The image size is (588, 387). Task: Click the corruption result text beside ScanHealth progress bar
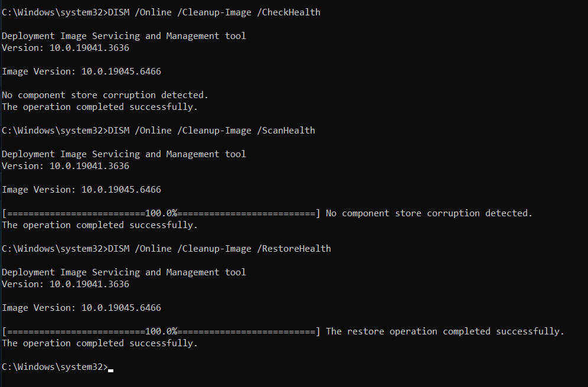429,213
